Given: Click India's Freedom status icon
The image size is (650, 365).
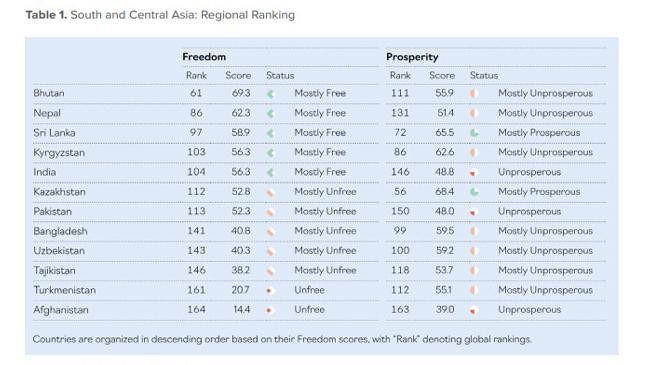Looking at the screenshot, I should (x=271, y=172).
